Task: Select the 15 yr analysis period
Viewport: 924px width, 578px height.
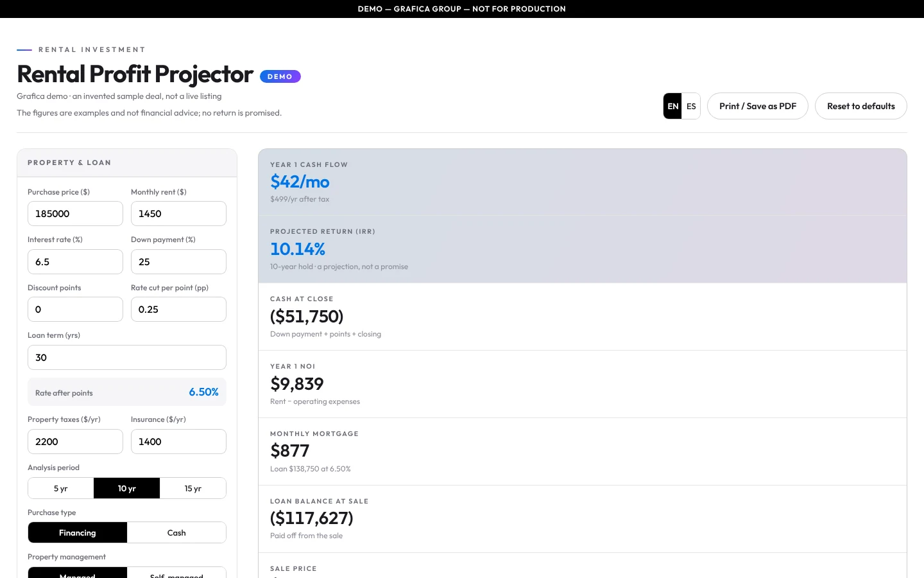Action: (193, 488)
